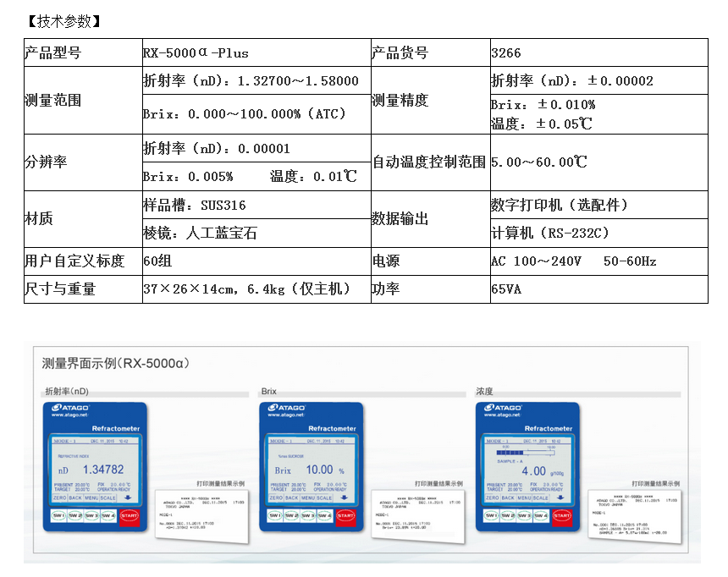The width and height of the screenshot is (728, 577).
Task: Select the 数据输出 label cell
Action: coord(430,218)
